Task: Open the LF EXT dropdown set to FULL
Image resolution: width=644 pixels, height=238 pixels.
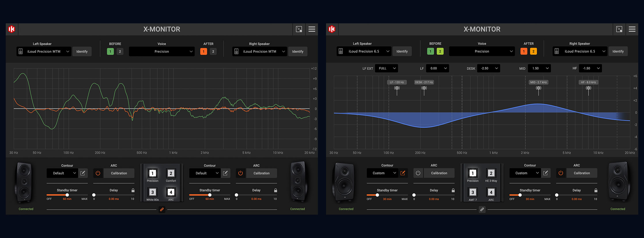Action: 386,68
